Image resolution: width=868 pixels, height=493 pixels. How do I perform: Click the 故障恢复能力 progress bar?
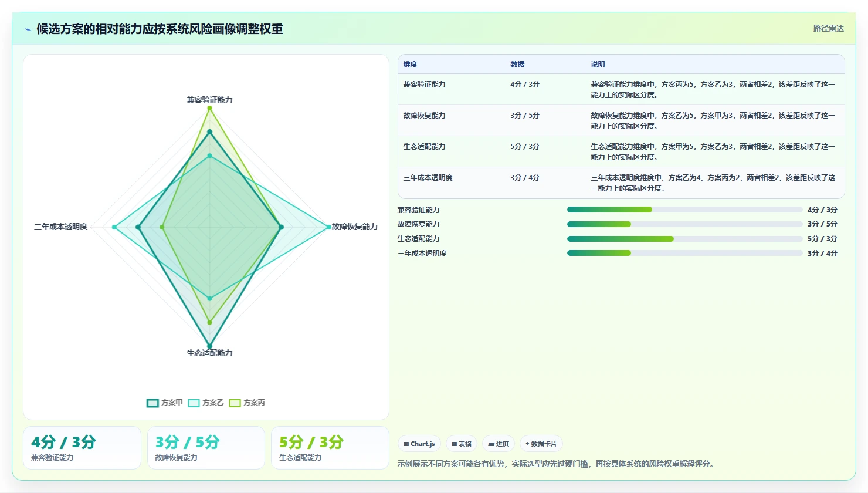[684, 224]
